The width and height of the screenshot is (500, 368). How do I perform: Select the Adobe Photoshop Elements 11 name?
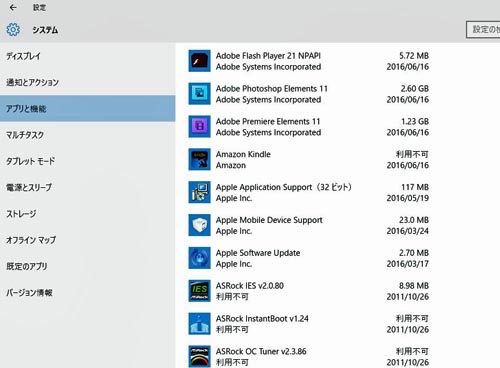(x=272, y=88)
